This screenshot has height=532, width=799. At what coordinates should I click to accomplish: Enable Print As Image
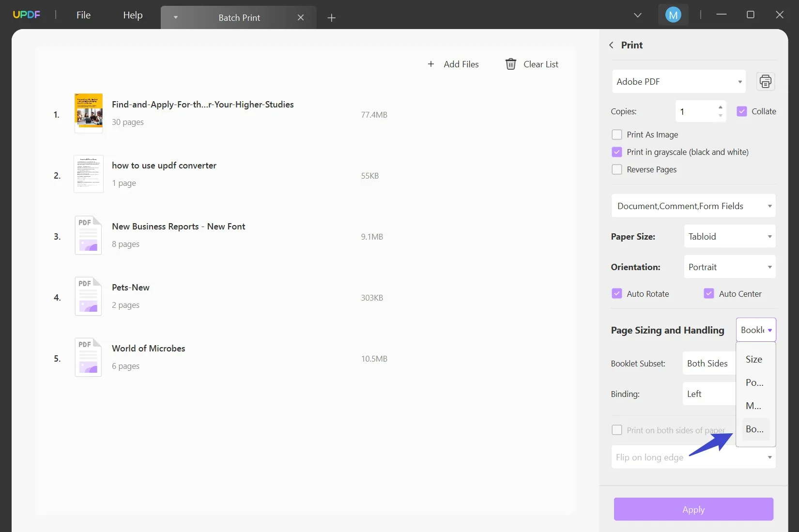617,135
